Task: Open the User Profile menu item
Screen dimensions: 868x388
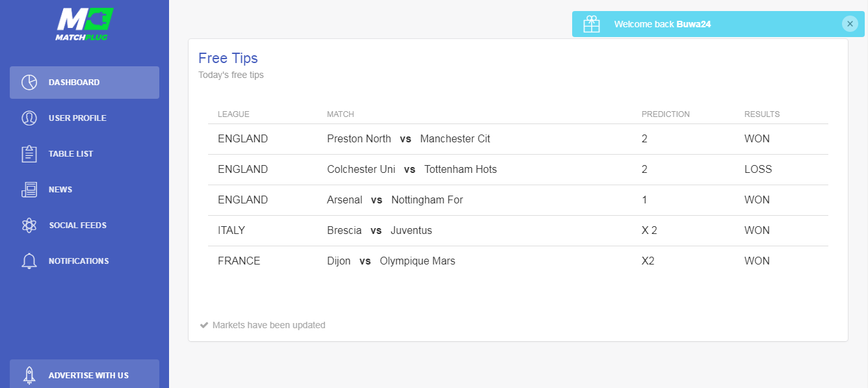Action: (85, 118)
